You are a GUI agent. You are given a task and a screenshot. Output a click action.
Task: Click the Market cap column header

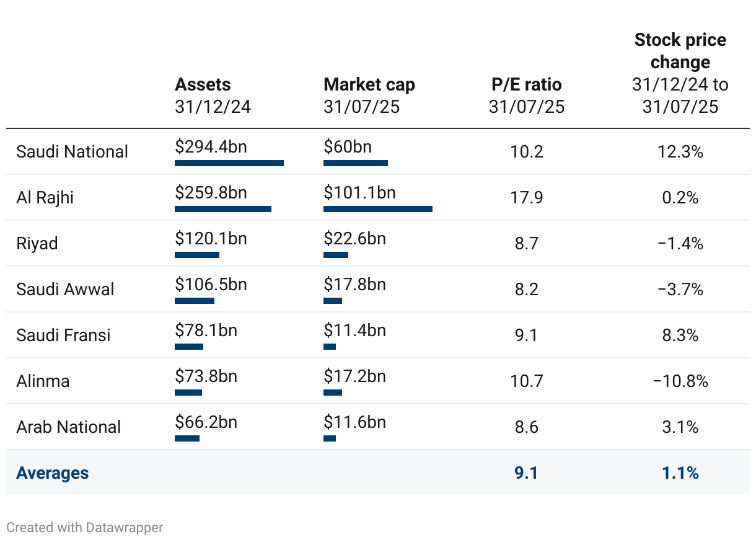click(369, 85)
